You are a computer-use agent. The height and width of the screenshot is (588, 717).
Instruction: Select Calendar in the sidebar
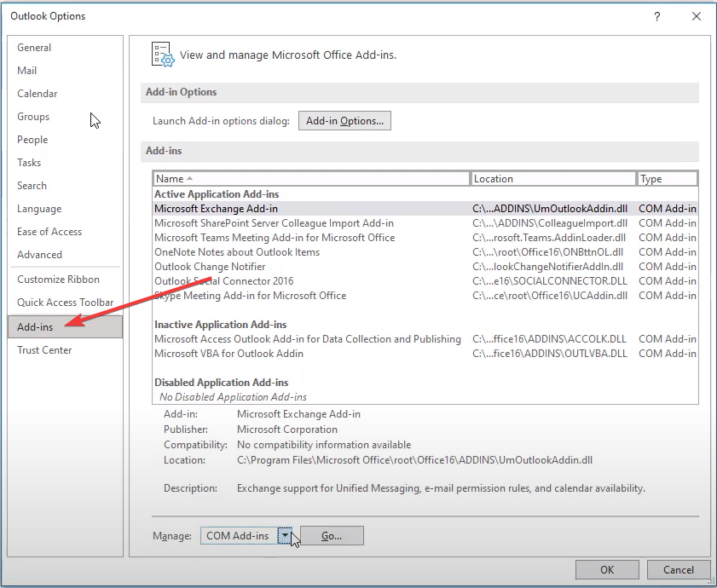65,94
